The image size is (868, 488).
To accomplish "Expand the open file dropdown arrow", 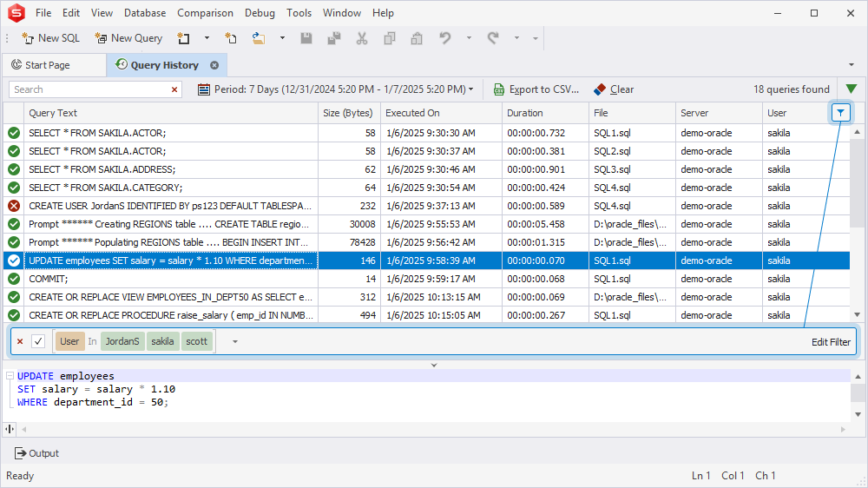I will [x=282, y=38].
